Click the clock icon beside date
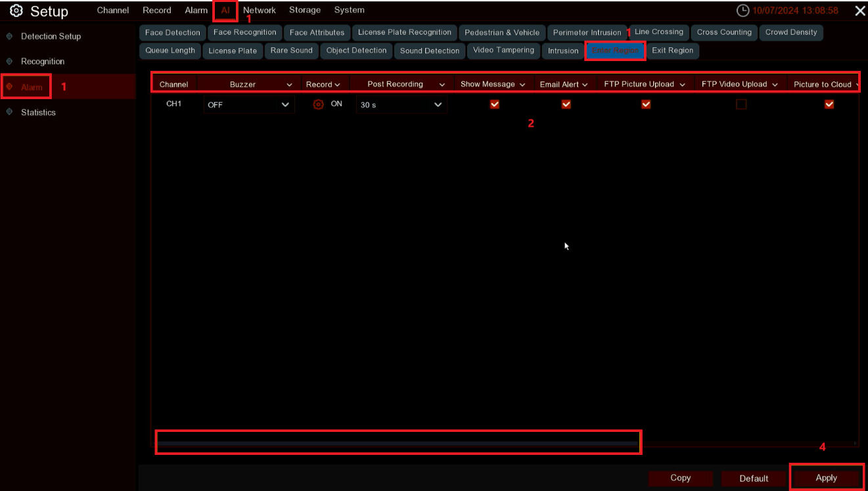 tap(743, 11)
